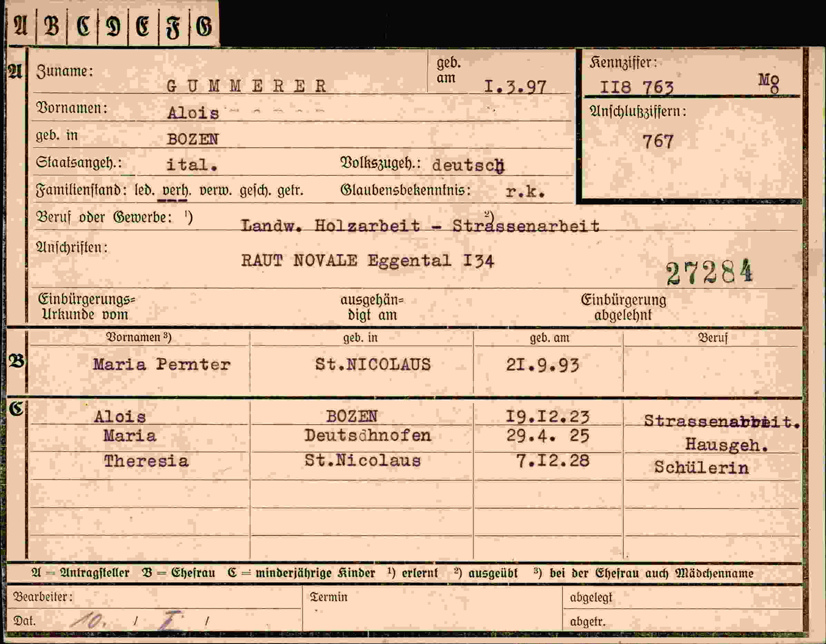Viewport: 826px width, 644px height.
Task: Click the footnote '3) bei der Ehefrau auch Mädchenname'
Action: click(x=643, y=573)
